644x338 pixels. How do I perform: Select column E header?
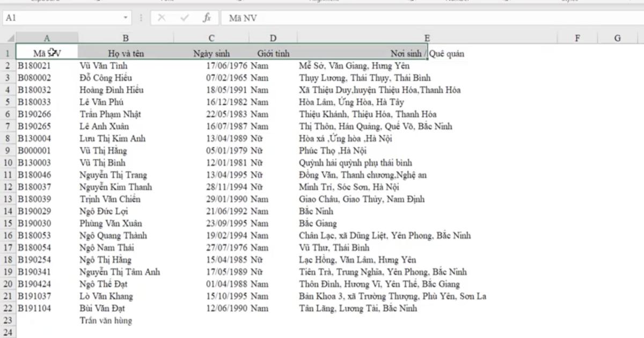(x=427, y=38)
